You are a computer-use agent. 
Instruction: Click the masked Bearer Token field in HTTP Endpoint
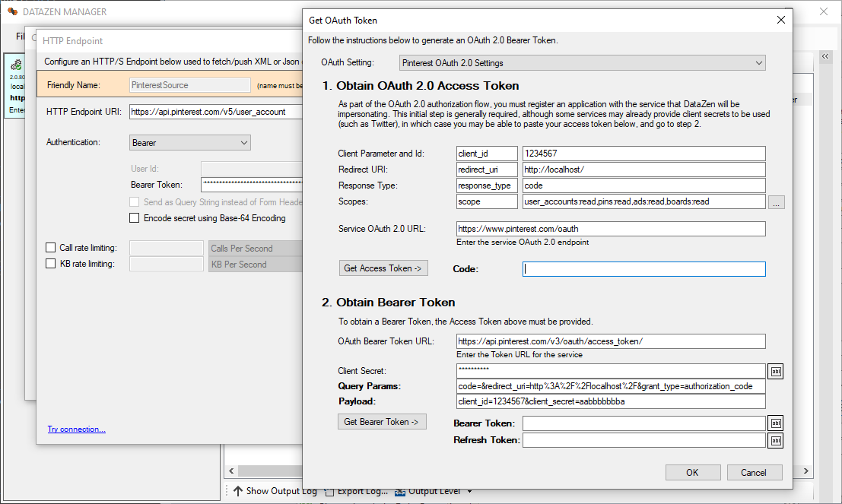252,185
